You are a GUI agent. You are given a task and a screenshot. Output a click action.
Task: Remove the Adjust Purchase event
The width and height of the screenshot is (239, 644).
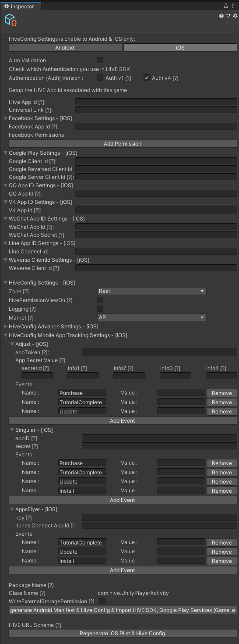222,393
